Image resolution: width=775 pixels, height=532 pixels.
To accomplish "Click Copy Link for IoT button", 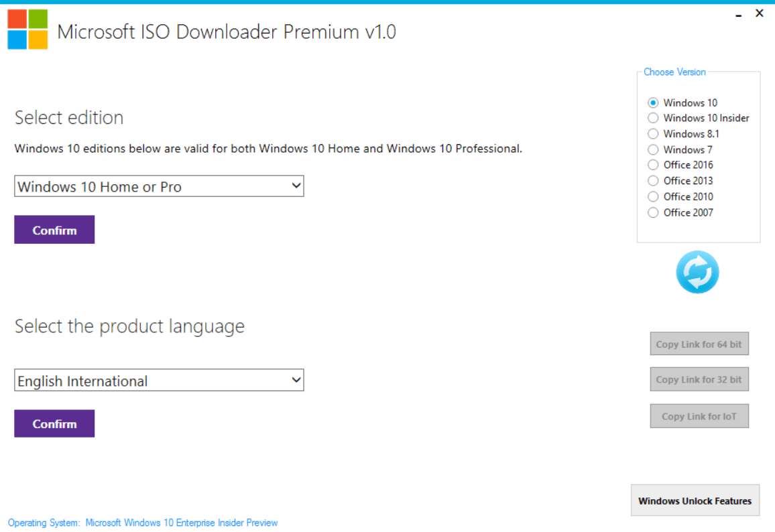I will 699,416.
